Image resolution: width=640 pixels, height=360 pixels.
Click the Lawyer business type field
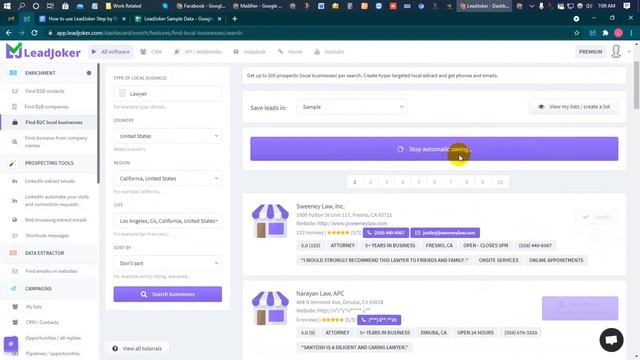pyautogui.click(x=168, y=93)
